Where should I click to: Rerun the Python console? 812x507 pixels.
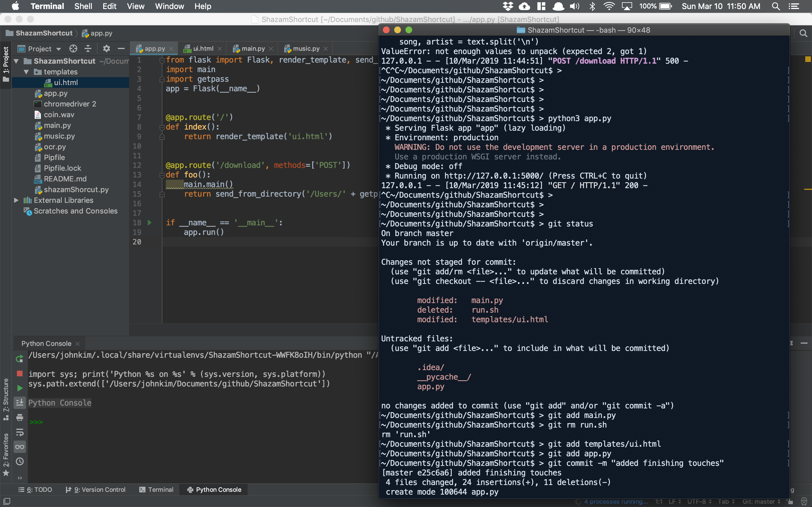pyautogui.click(x=19, y=359)
